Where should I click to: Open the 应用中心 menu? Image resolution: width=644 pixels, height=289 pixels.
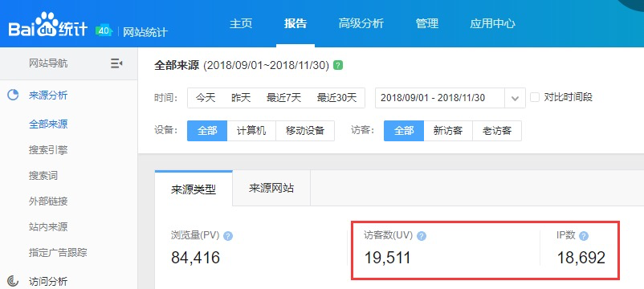tap(492, 23)
